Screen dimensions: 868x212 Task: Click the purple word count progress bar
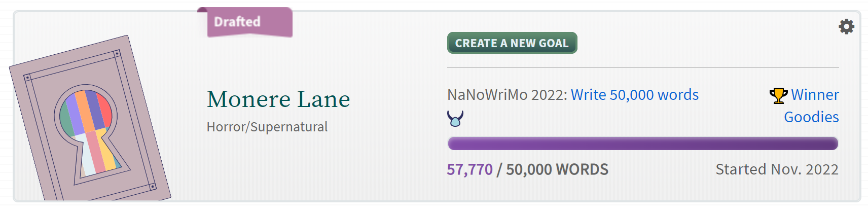(x=642, y=144)
